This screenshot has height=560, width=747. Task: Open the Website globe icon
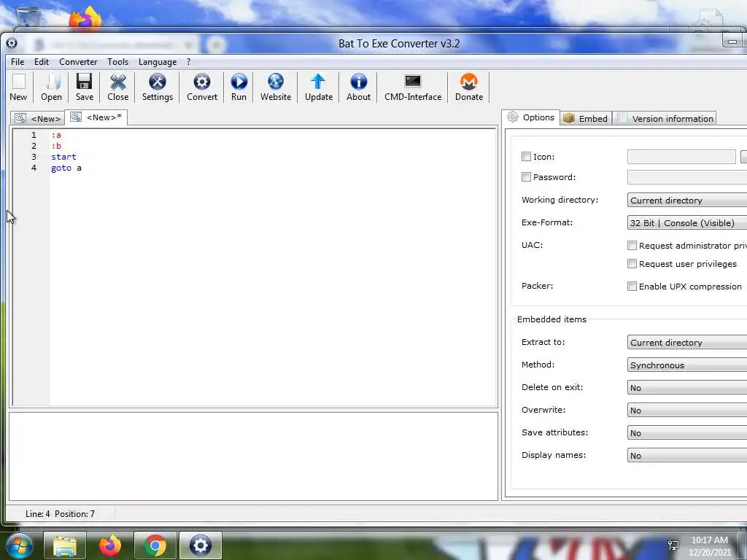tap(275, 87)
